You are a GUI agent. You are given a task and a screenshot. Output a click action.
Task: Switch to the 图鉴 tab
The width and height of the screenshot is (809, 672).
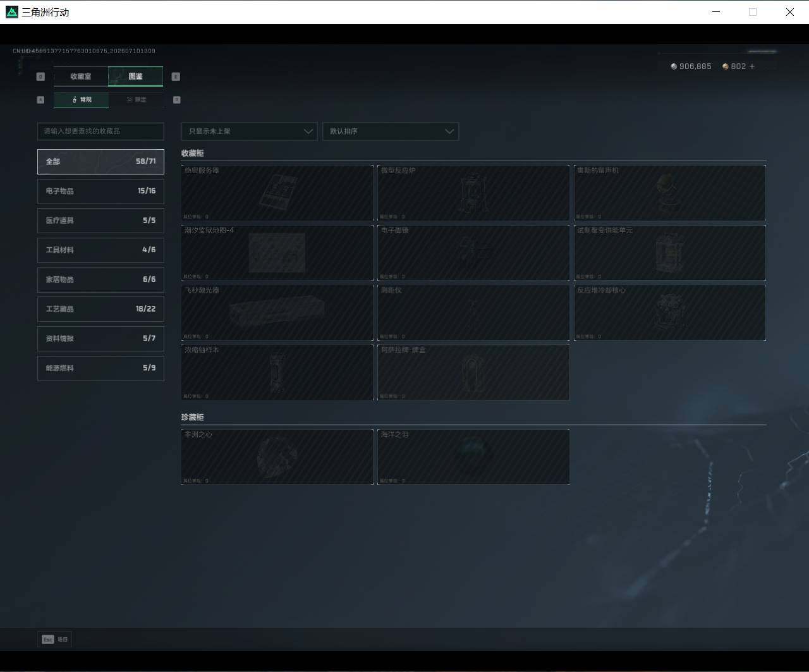pos(135,76)
